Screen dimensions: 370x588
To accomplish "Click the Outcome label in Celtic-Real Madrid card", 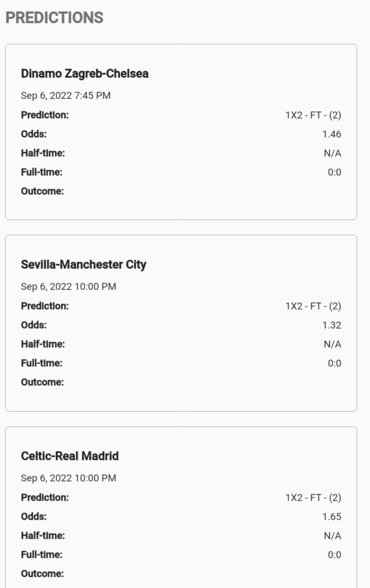I will coord(42,574).
